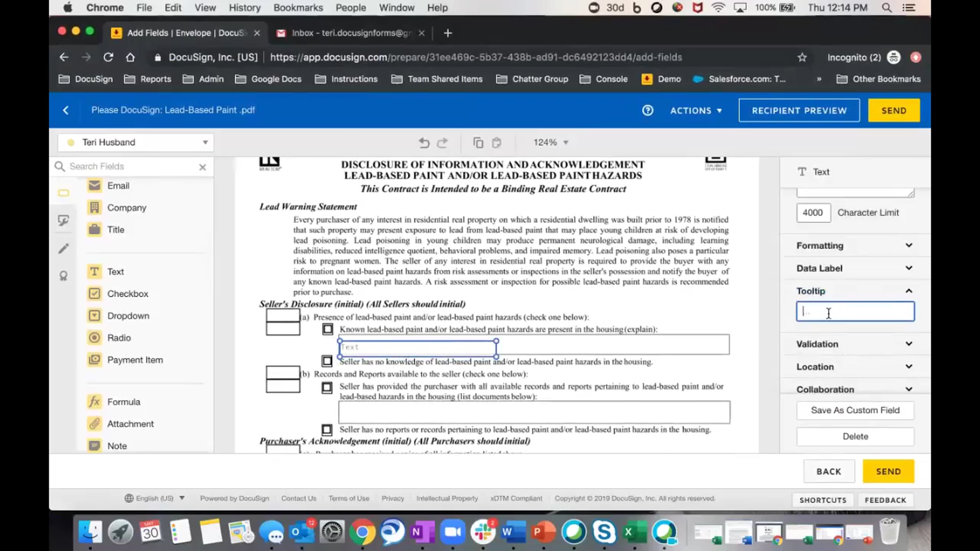Open the 124% zoom dropdown
This screenshot has height=551, width=980.
[551, 142]
